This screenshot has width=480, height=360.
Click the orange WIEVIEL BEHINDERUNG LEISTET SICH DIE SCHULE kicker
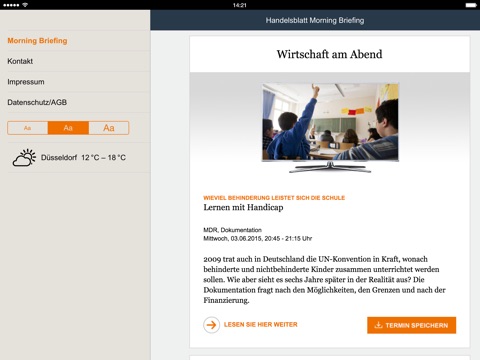click(274, 198)
